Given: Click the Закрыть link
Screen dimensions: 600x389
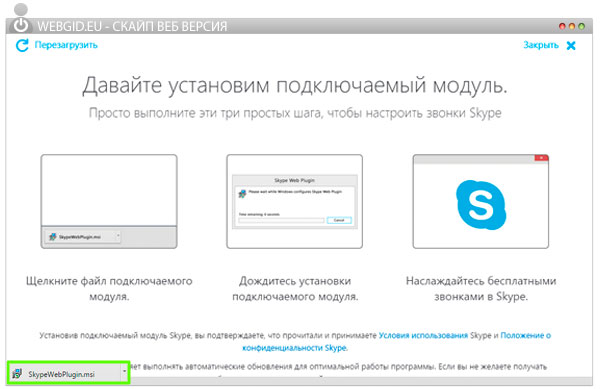Looking at the screenshot, I should (541, 45).
